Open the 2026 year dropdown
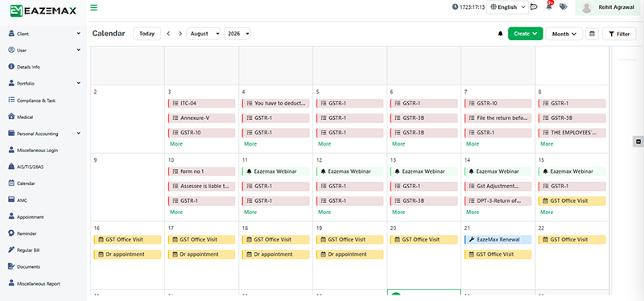This screenshot has width=644, height=301. click(x=237, y=34)
